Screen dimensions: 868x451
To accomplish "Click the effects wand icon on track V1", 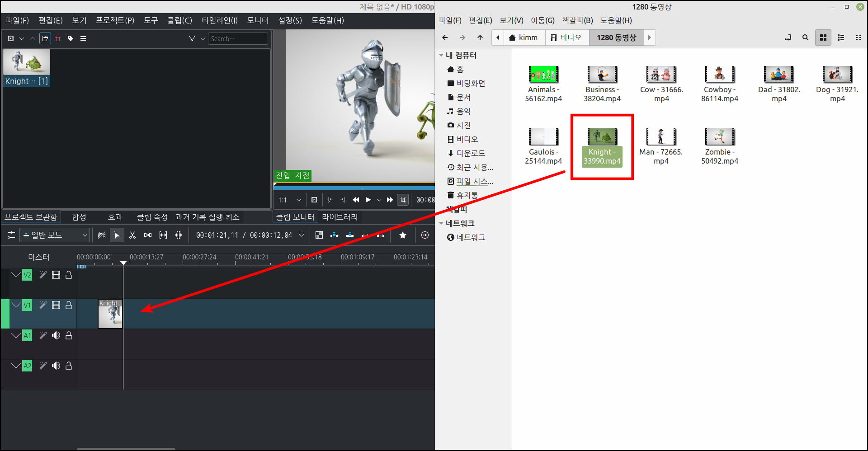I will pos(43,305).
